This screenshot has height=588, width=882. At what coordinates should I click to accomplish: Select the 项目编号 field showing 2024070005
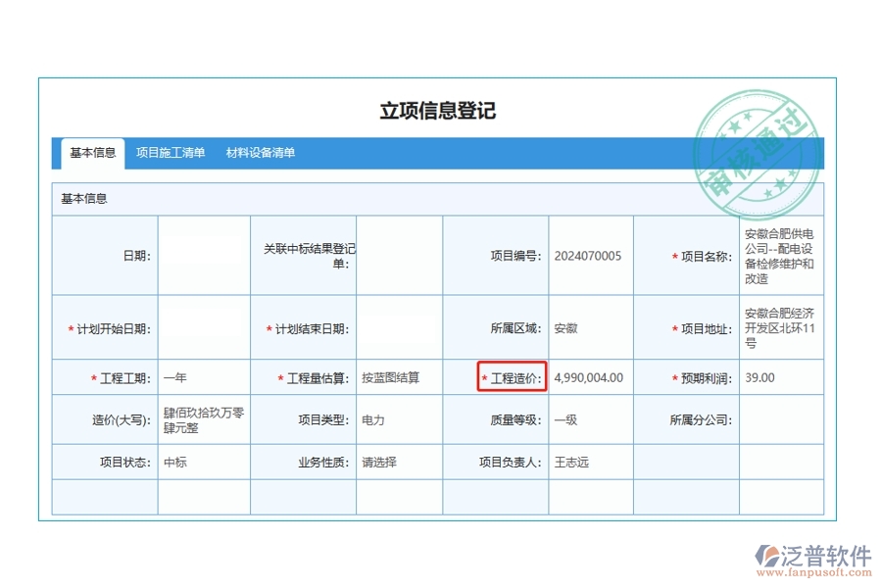pos(588,254)
